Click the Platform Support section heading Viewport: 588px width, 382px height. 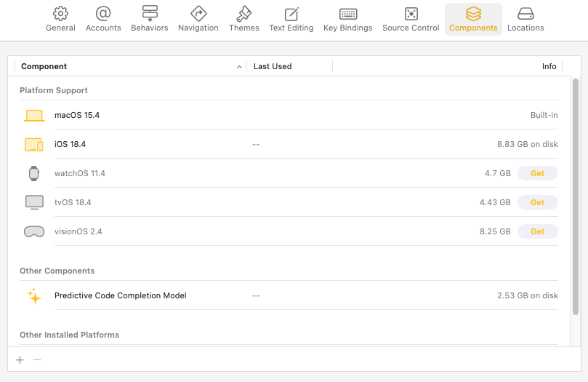54,90
